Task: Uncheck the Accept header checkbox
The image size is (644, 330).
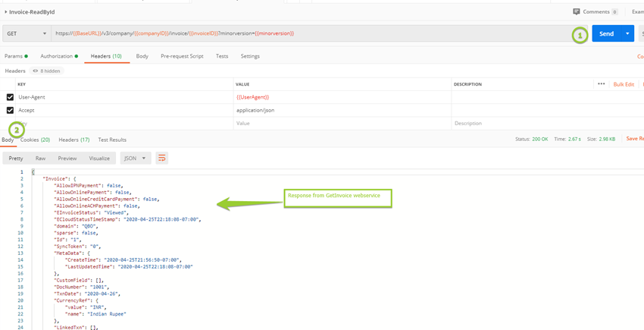Action: click(10, 110)
